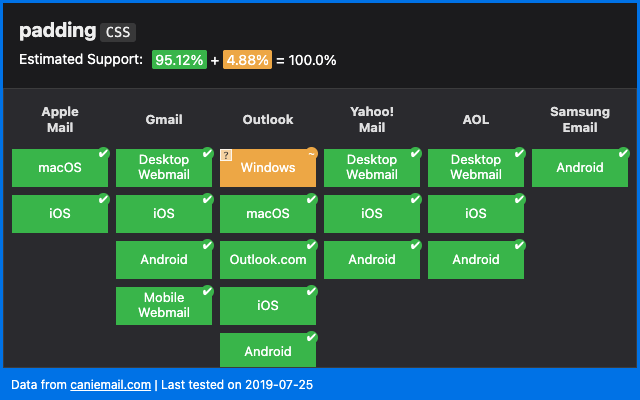Image resolution: width=640 pixels, height=400 pixels.
Task: Select the Outlook macOS cell
Action: (x=268, y=214)
